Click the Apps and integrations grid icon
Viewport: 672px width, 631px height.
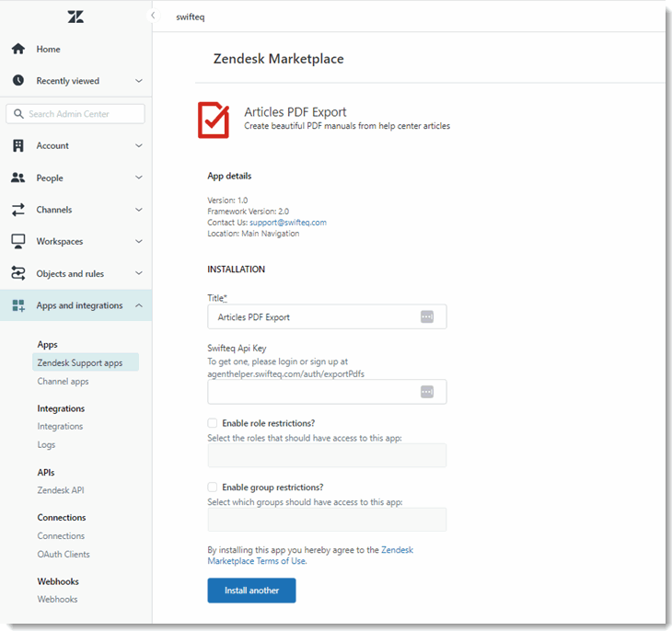18,305
